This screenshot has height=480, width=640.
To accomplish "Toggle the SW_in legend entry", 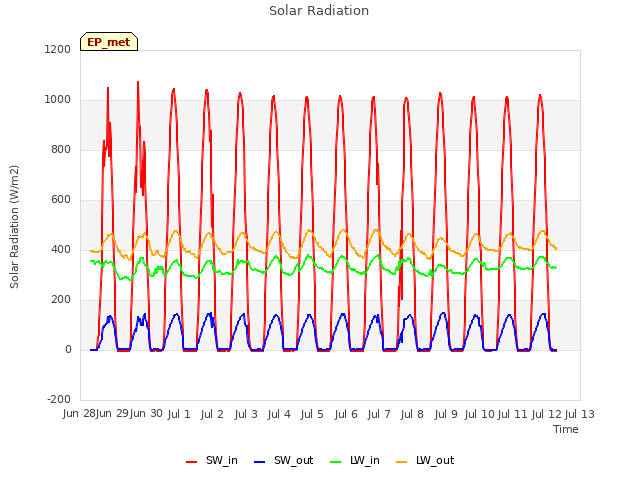I will [212, 460].
